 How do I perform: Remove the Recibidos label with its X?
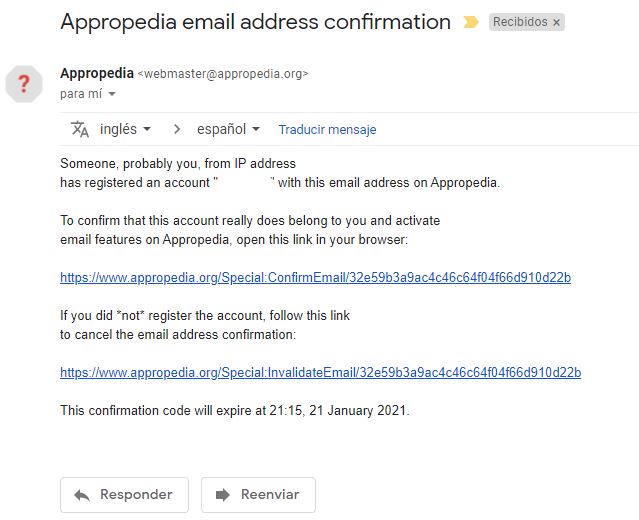pyautogui.click(x=557, y=22)
